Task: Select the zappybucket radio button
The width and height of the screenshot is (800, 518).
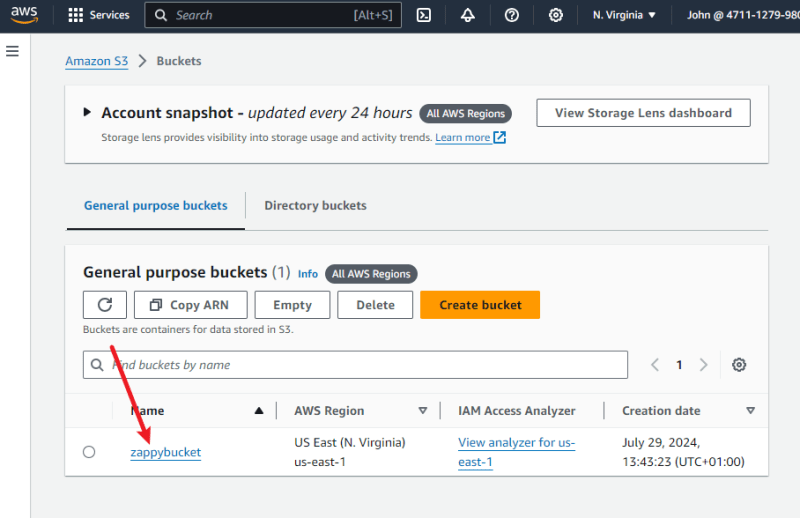Action: click(x=89, y=452)
